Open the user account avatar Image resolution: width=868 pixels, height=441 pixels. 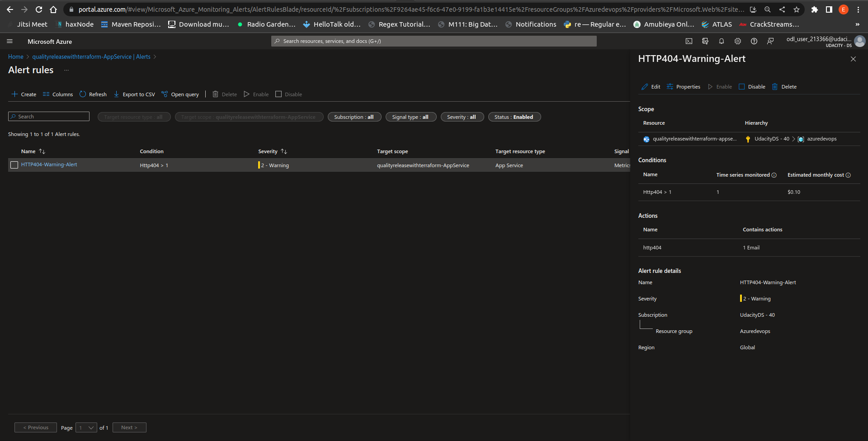click(x=860, y=41)
